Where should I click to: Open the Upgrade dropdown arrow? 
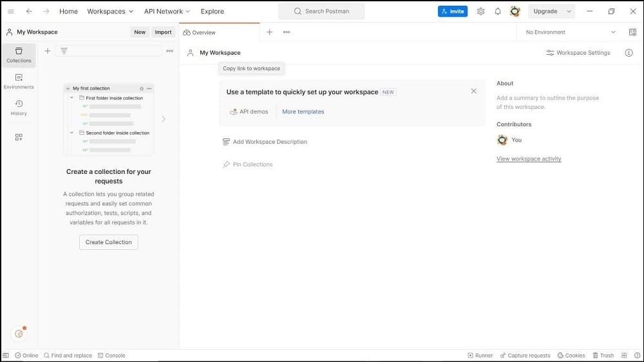[569, 12]
